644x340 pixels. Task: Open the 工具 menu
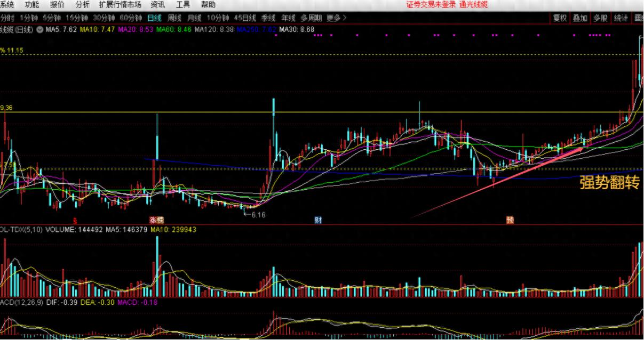coord(182,5)
